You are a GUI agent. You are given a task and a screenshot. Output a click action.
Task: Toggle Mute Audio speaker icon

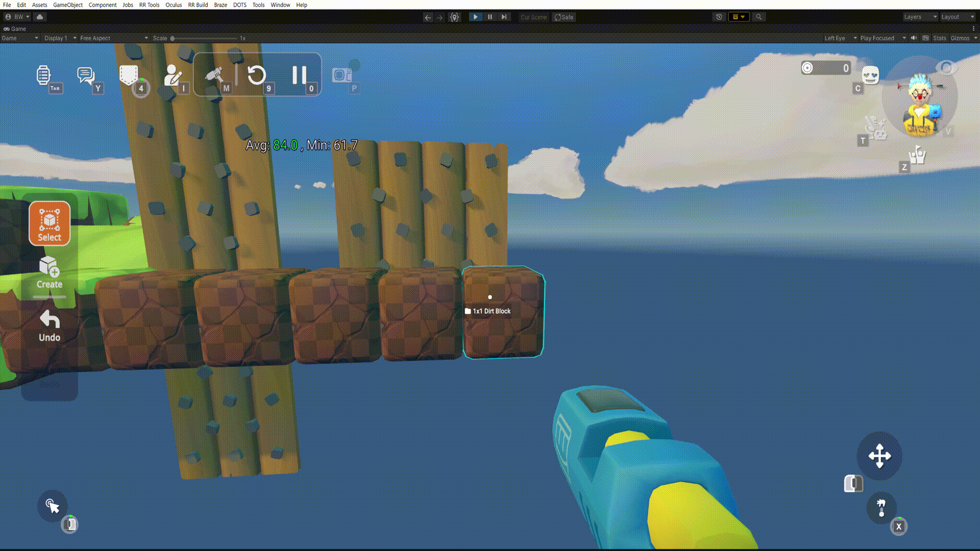pos(914,38)
